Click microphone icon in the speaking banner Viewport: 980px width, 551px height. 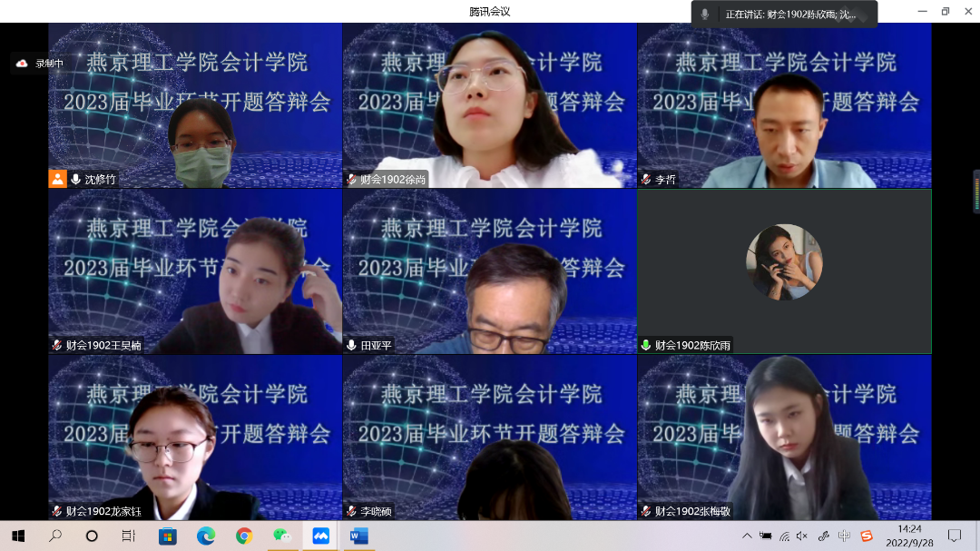705,15
